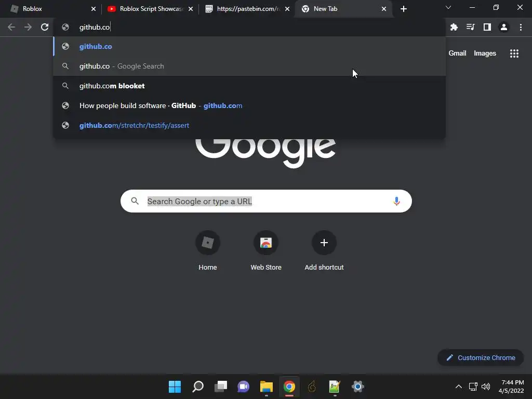Open the Chat camera icon on taskbar

[243, 387]
